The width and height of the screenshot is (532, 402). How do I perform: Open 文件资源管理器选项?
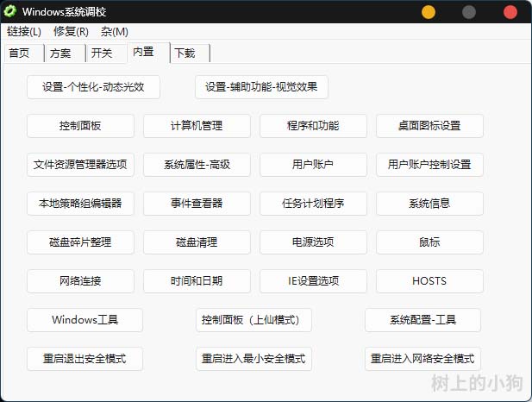[x=80, y=165]
